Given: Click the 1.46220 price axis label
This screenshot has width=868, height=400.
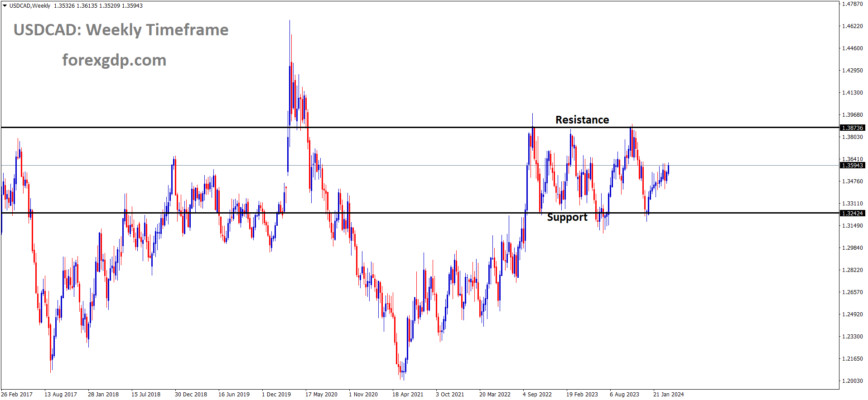Looking at the screenshot, I should [852, 26].
